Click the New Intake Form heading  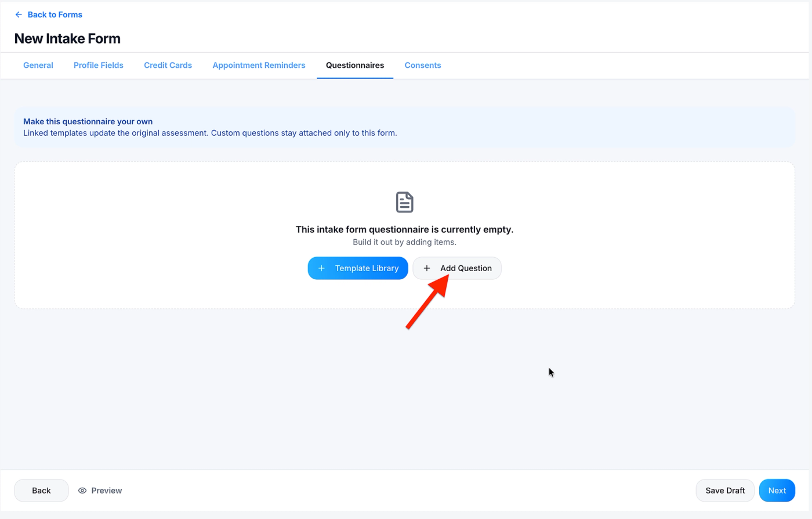coord(67,38)
